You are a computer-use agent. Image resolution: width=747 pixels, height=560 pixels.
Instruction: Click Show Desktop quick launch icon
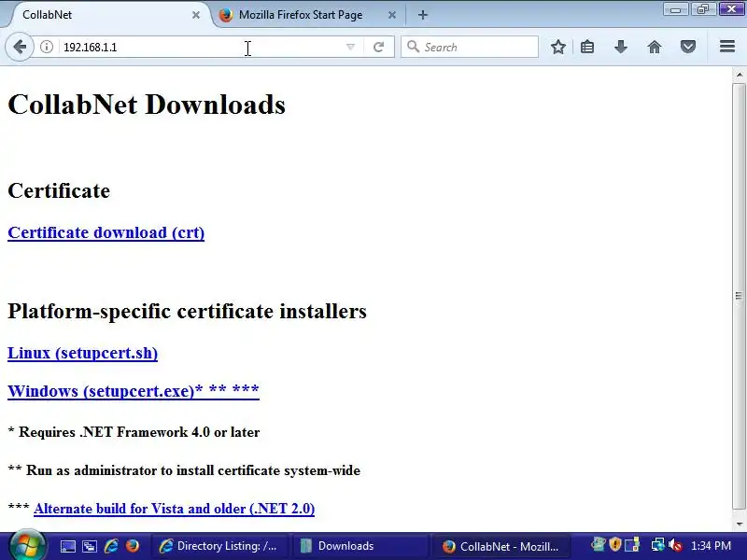click(67, 546)
